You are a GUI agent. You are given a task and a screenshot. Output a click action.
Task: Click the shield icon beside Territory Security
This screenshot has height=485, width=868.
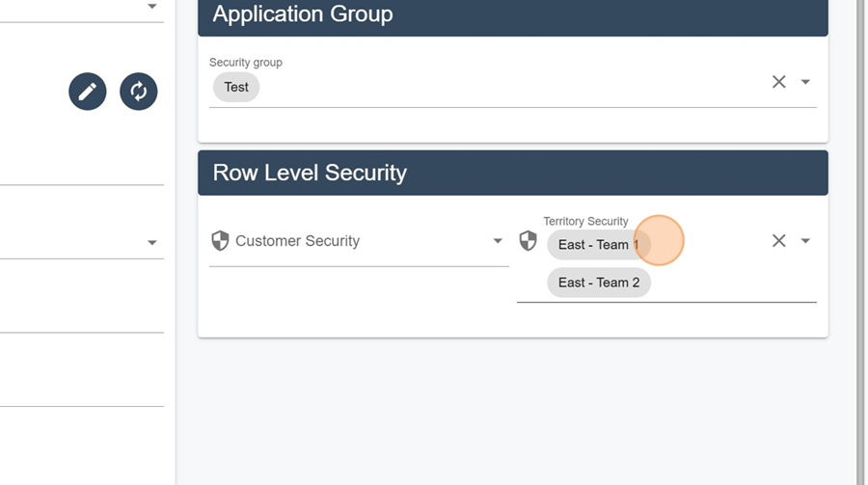528,241
